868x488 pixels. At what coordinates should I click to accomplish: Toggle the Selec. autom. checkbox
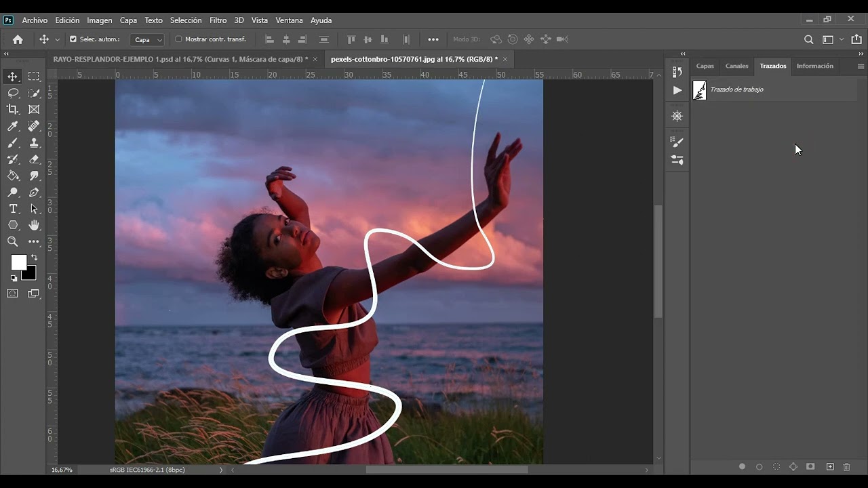(73, 39)
